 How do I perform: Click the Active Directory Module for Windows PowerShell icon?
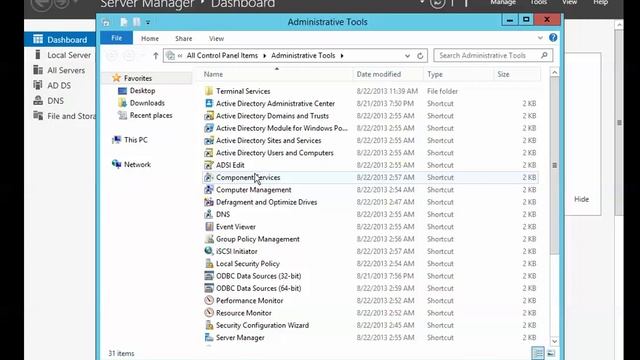(x=209, y=128)
